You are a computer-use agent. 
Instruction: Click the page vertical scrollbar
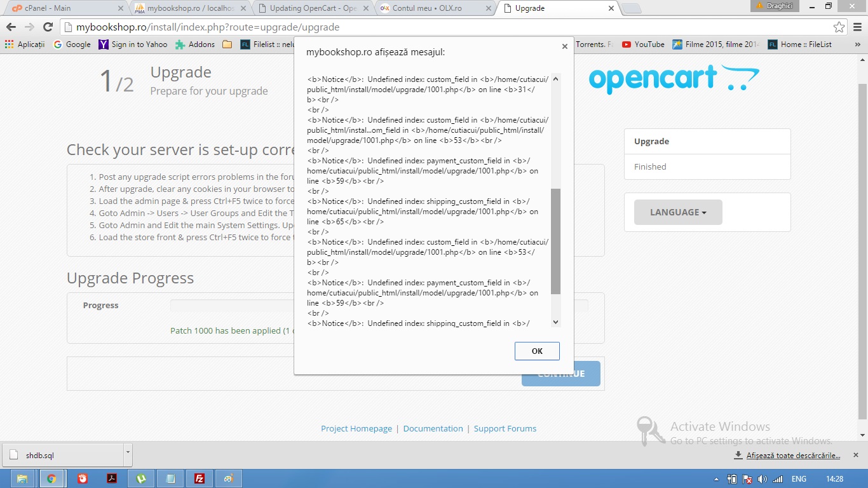coord(862,251)
